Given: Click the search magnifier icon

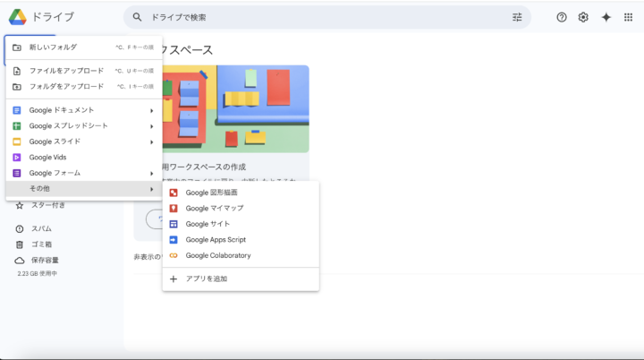Looking at the screenshot, I should tap(137, 17).
